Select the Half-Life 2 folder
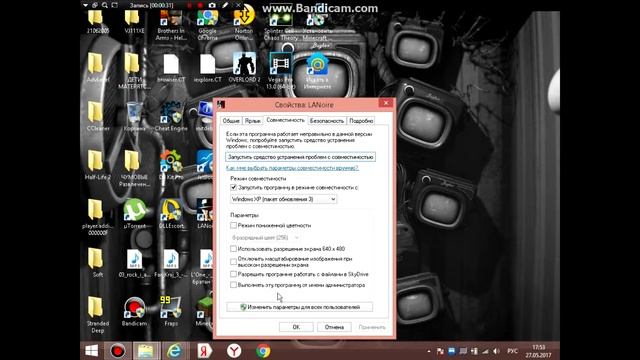Viewport: 640px width, 360px height. point(98,164)
